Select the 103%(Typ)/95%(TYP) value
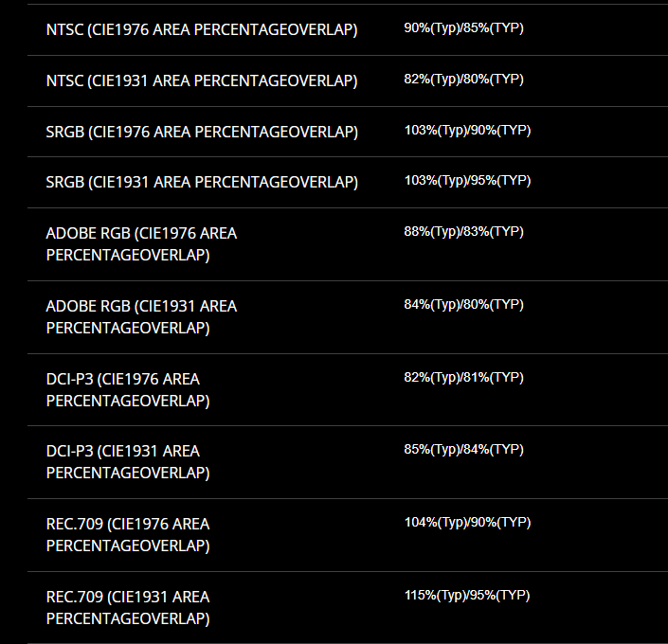 pyautogui.click(x=467, y=180)
